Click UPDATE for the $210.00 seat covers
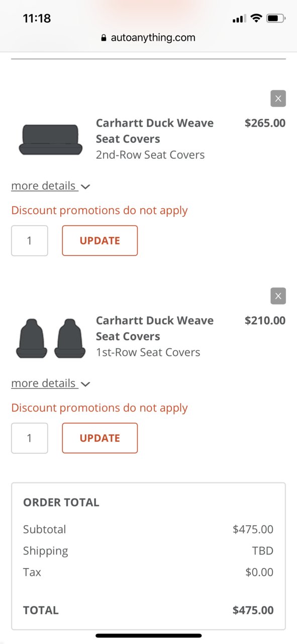Image resolution: width=297 pixels, height=644 pixels. tap(100, 438)
